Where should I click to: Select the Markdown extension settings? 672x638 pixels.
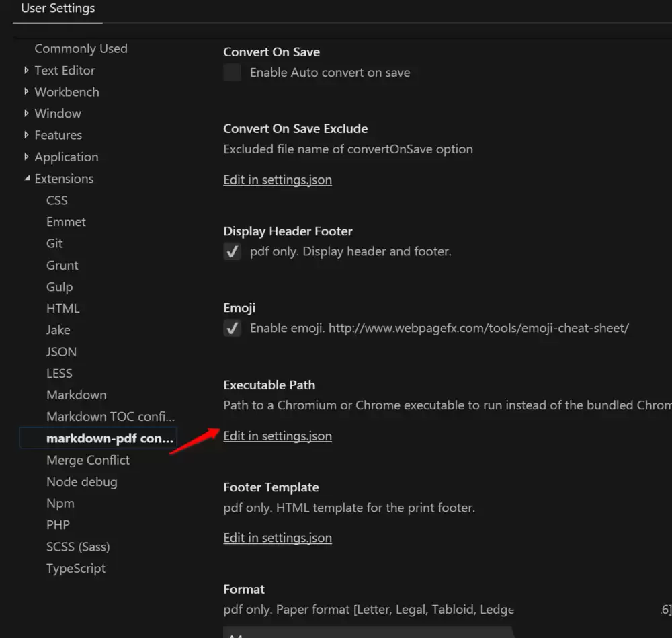(77, 395)
